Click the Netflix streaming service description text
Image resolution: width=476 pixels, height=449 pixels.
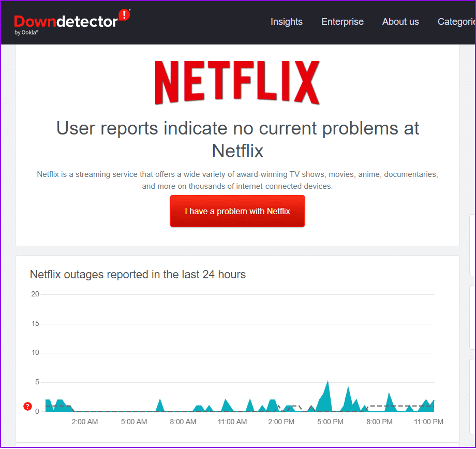237,180
